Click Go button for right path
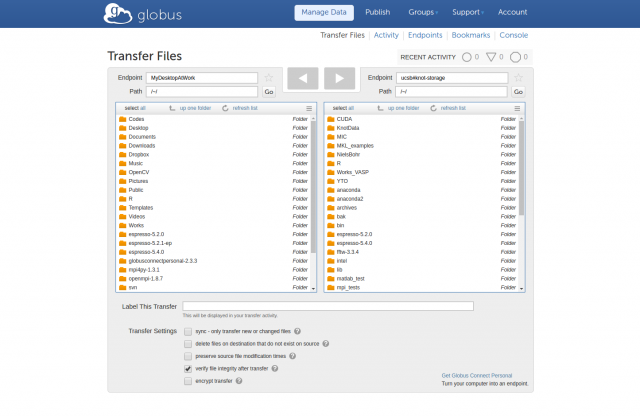 click(518, 92)
